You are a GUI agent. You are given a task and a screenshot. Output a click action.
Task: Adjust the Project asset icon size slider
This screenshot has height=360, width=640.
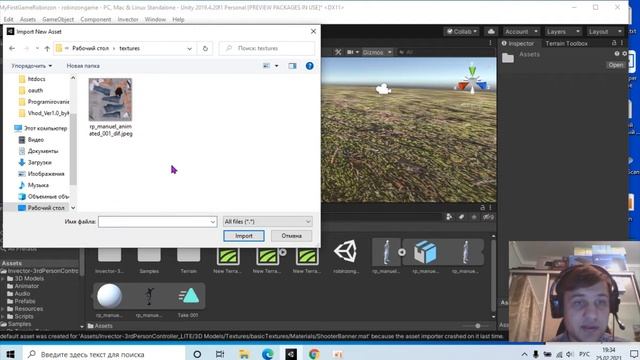tap(477, 326)
